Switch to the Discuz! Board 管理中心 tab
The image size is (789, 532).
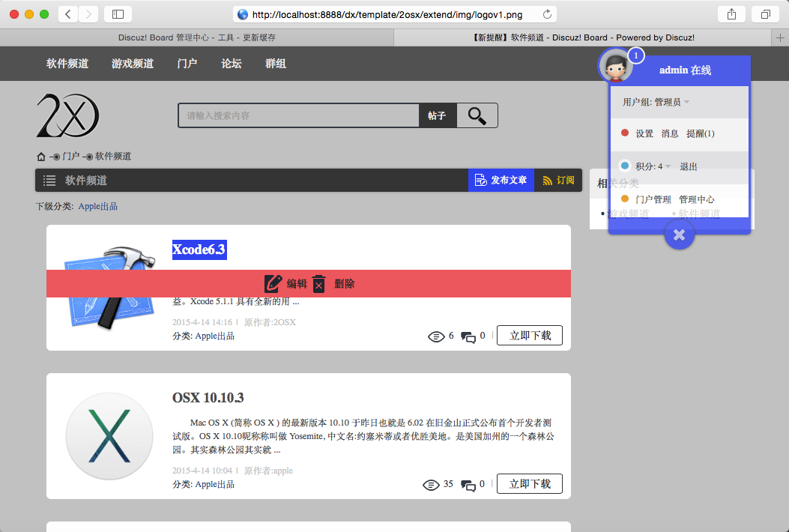197,37
